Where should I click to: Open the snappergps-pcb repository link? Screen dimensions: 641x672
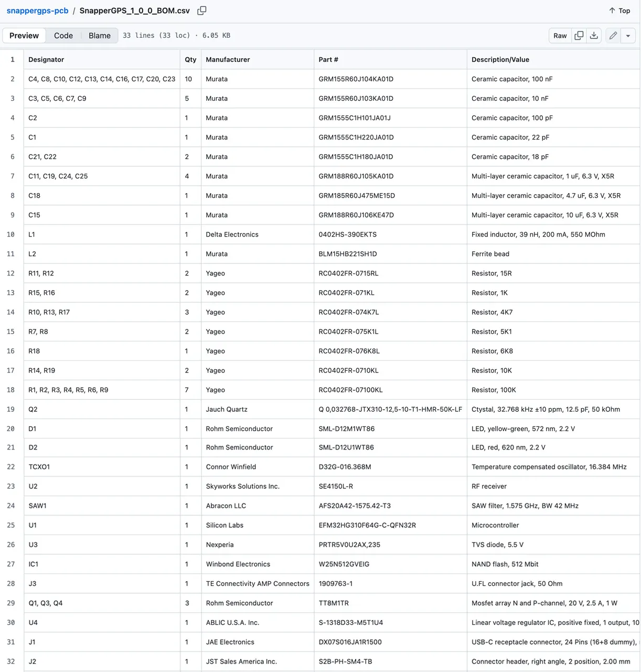coord(37,10)
